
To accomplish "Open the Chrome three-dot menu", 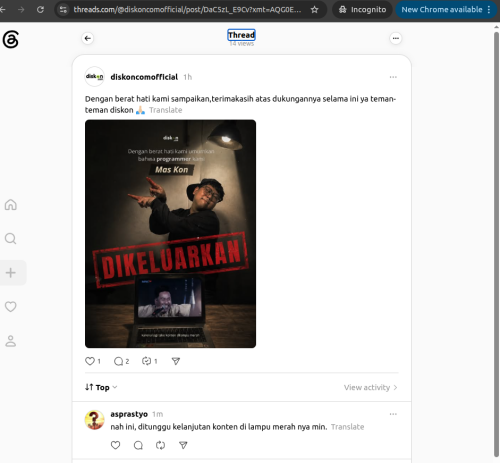I will (489, 10).
